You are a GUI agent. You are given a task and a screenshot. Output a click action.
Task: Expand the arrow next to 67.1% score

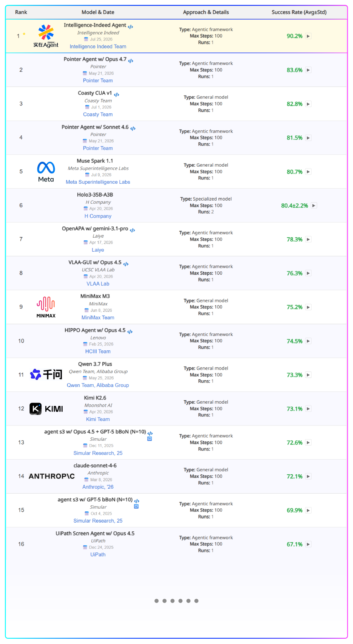[x=308, y=544]
